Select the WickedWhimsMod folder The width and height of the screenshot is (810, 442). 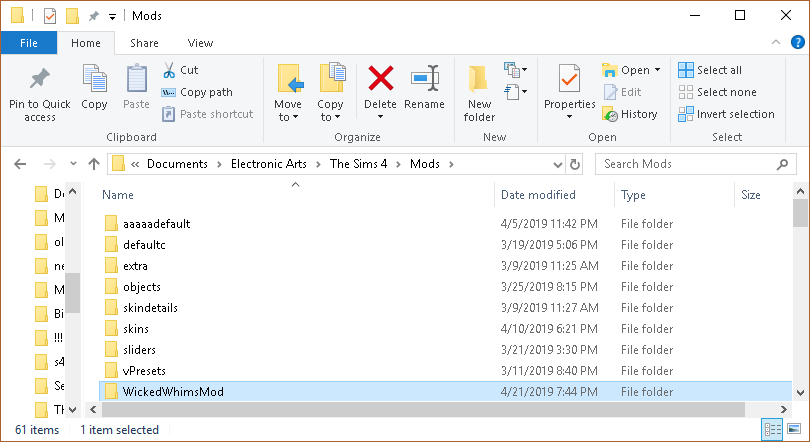click(x=445, y=391)
